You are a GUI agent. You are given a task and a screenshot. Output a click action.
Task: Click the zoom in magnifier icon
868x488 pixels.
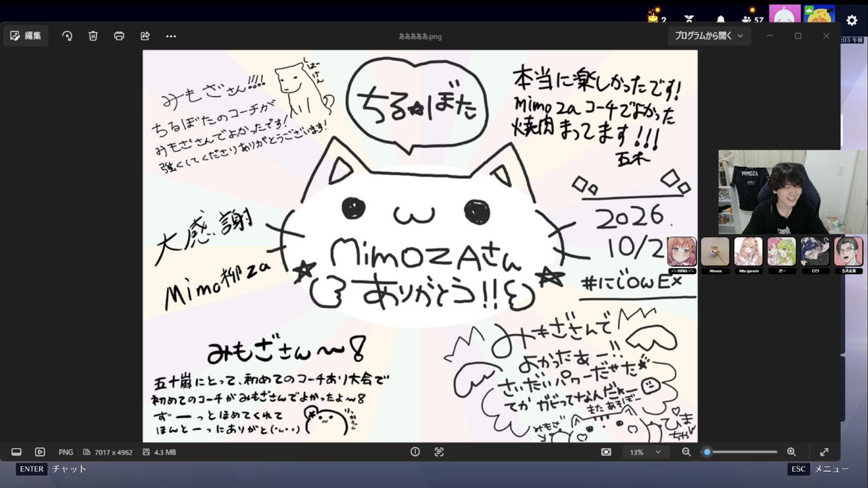791,452
